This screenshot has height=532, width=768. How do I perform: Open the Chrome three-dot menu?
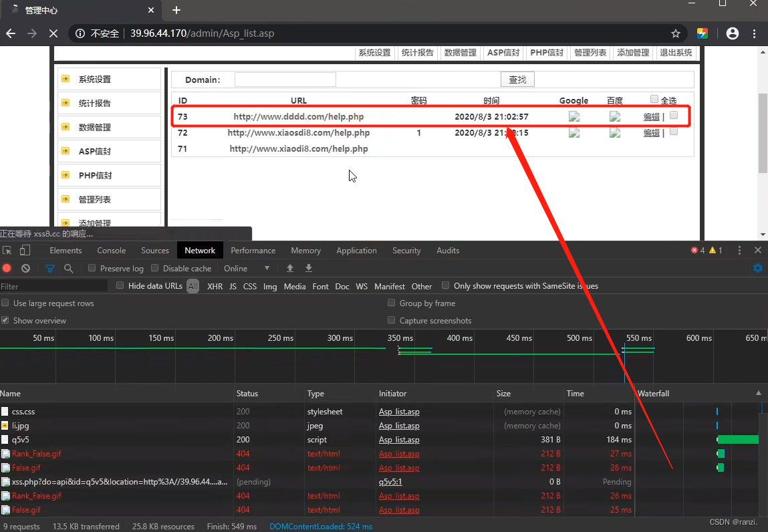754,33
